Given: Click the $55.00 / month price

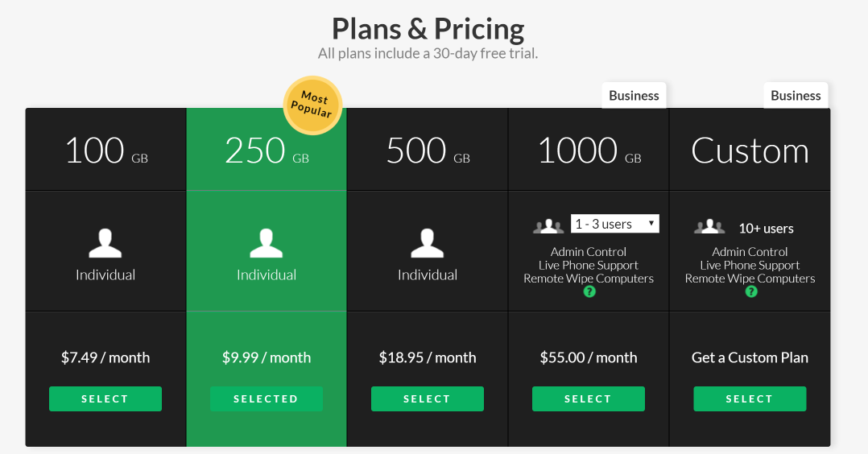Looking at the screenshot, I should click(x=589, y=357).
